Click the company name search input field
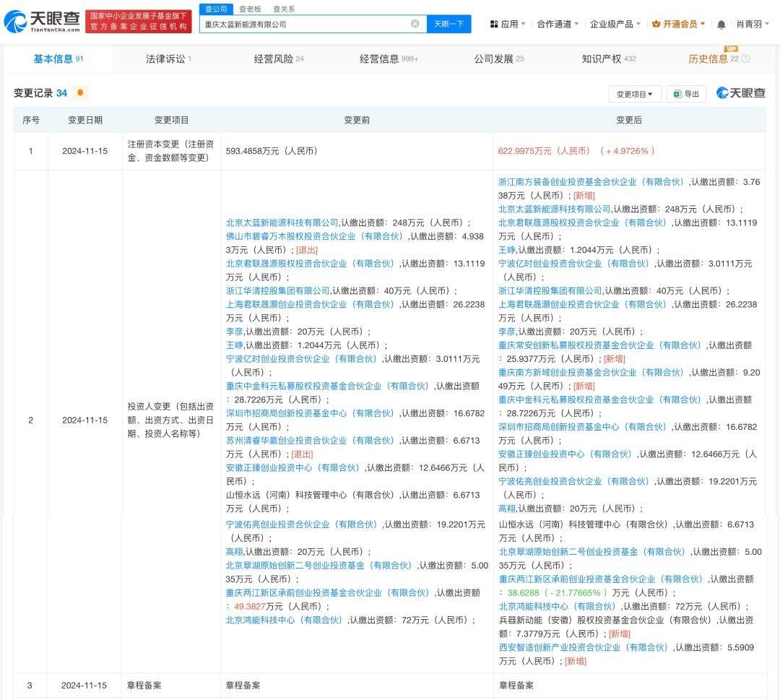Image resolution: width=780 pixels, height=700 pixels. pyautogui.click(x=303, y=24)
